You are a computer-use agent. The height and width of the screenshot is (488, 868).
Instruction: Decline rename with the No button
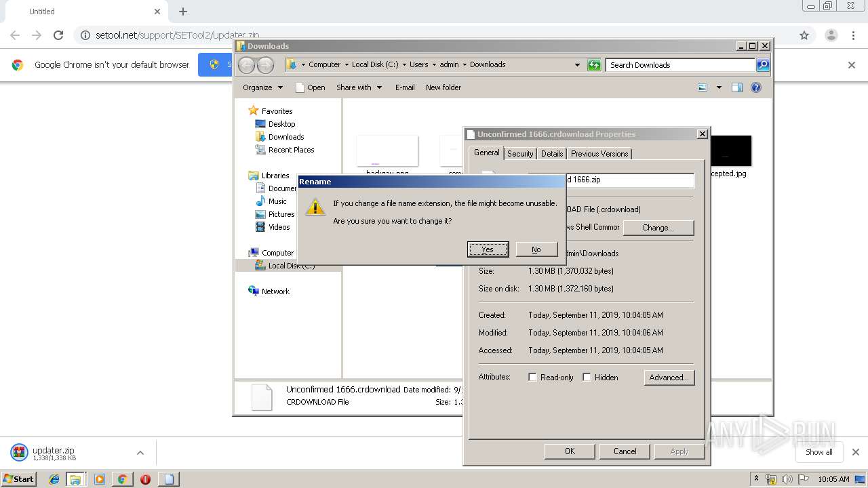tap(536, 249)
